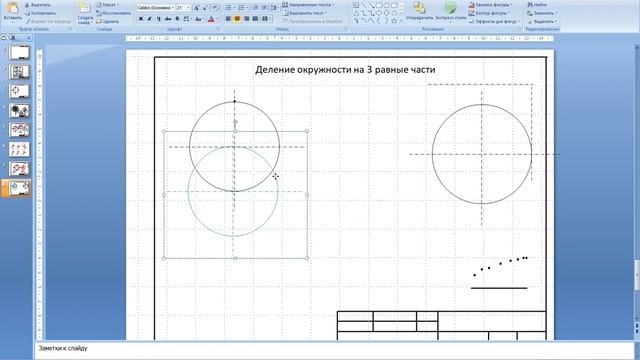
Task: Select the highlighted slide 8 thumbnail
Action: 19,188
